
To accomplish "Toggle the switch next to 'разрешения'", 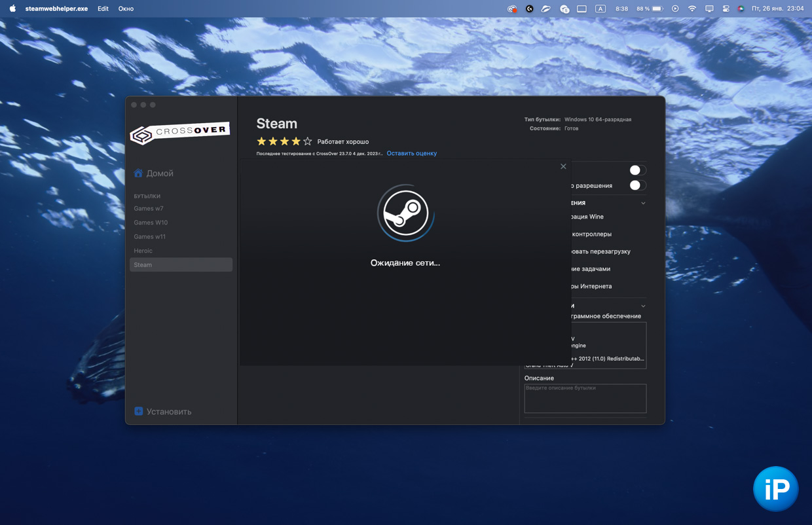I will click(637, 185).
